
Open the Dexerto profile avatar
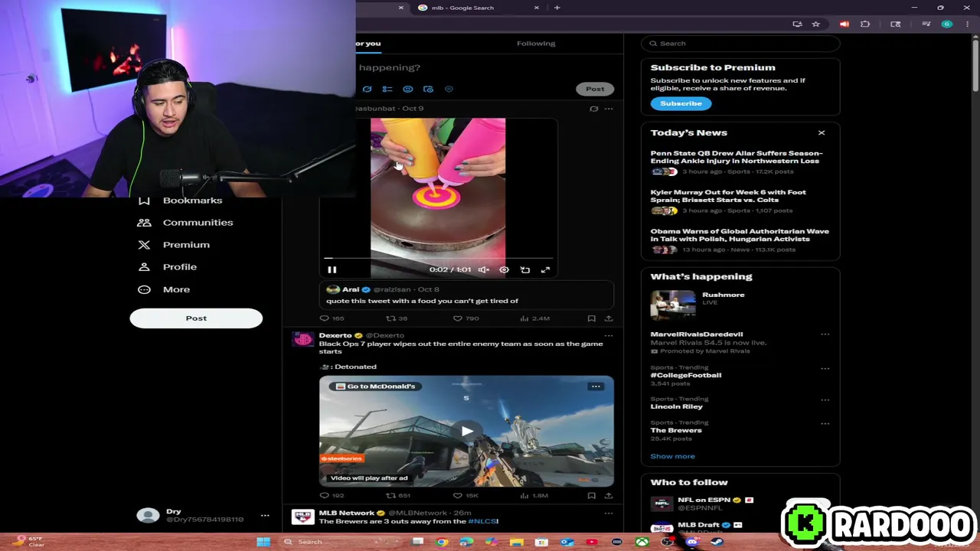click(302, 339)
